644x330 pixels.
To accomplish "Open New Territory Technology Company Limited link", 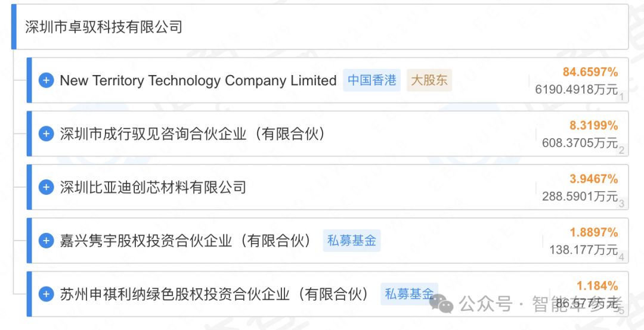I will 198,80.
